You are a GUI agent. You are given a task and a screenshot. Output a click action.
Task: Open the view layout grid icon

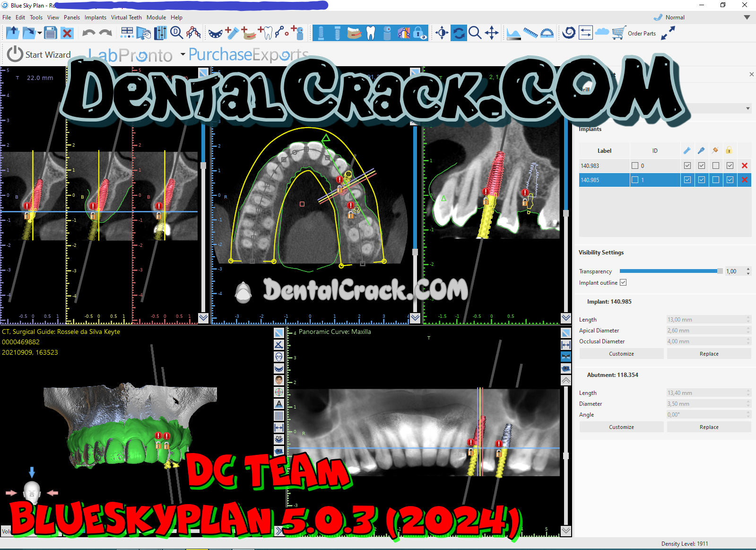(x=127, y=33)
